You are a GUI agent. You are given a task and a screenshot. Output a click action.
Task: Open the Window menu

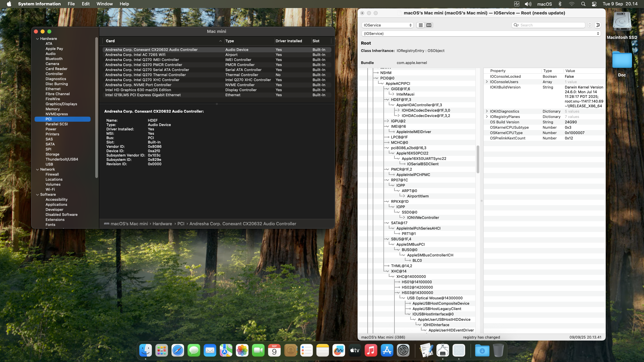point(105,4)
